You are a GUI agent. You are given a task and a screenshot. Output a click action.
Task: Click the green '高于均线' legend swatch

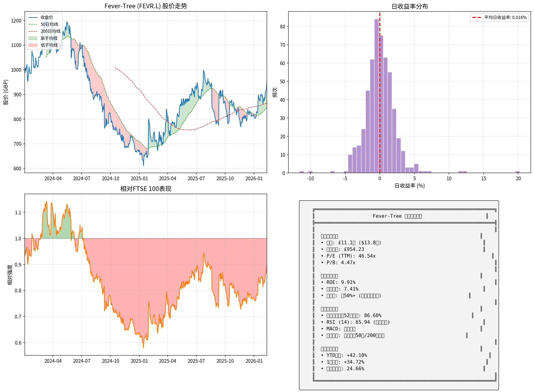(x=33, y=38)
